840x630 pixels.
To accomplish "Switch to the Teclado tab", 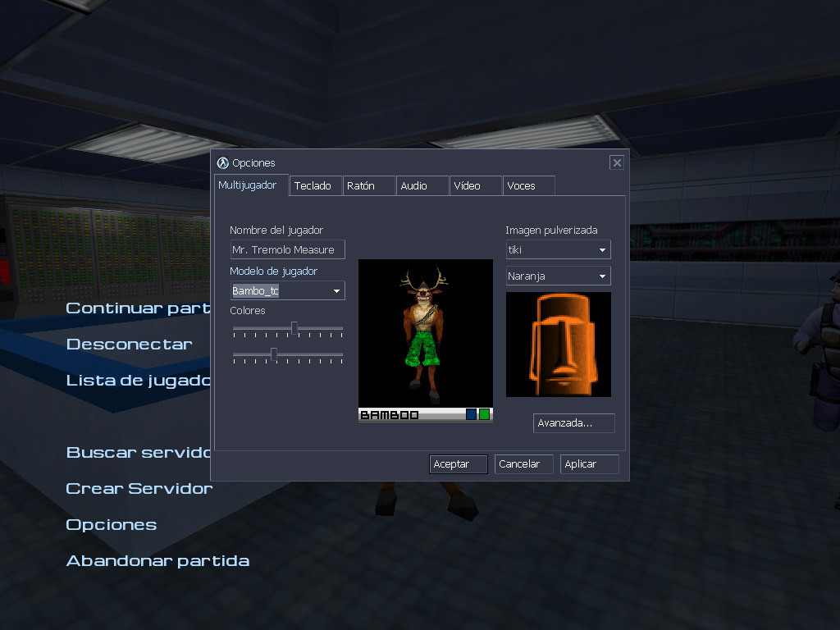I will [315, 185].
